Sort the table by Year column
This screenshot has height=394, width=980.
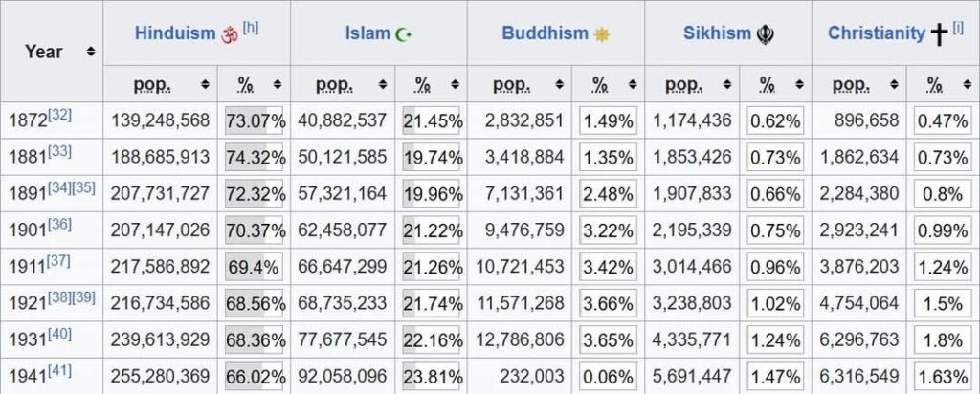(91, 52)
